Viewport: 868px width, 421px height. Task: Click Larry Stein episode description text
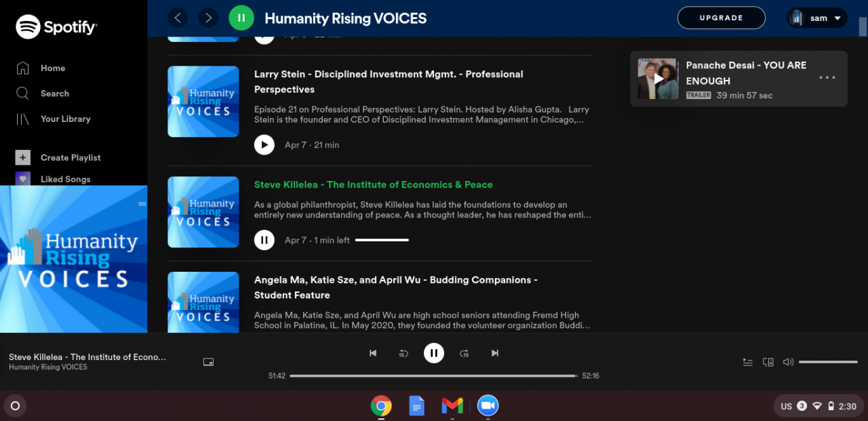[422, 115]
